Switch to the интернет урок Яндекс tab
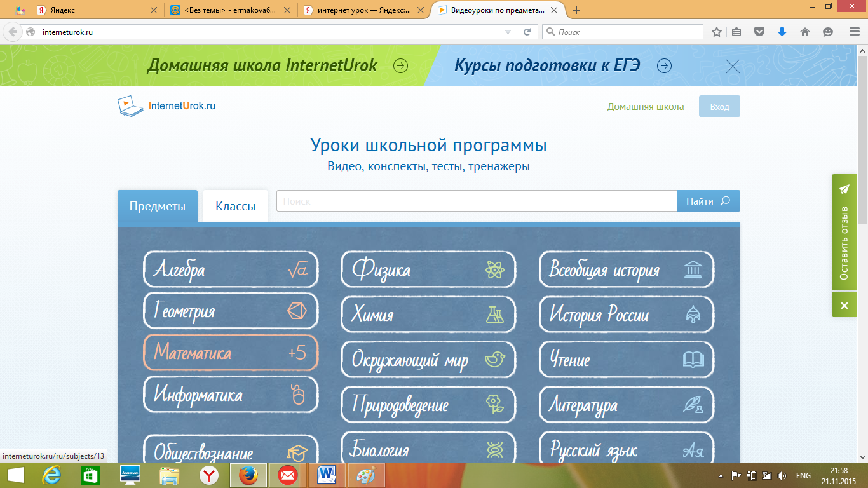 (x=365, y=10)
